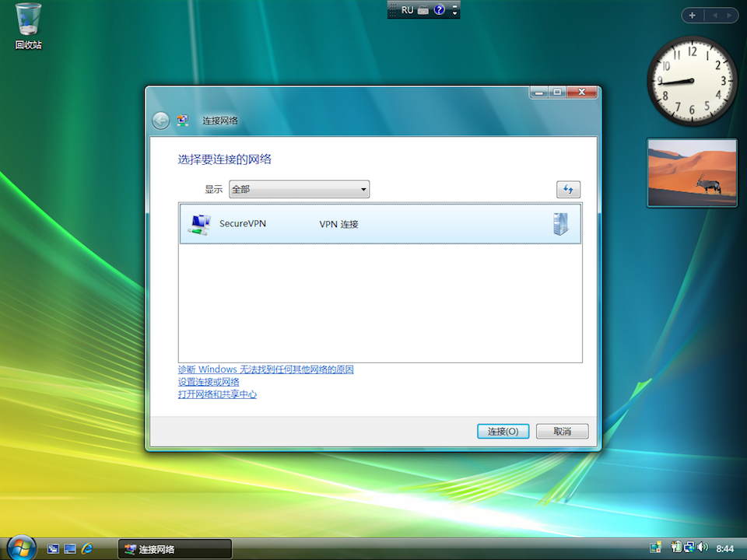Go back in Connect to a network wizard

(x=161, y=121)
